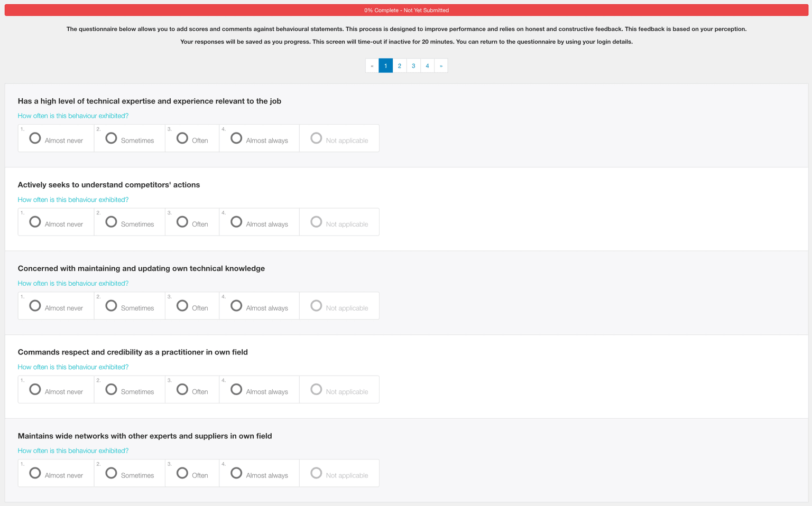Mark Not applicable for technical expertise statement
Viewport: 812px width, 506px height.
click(316, 138)
